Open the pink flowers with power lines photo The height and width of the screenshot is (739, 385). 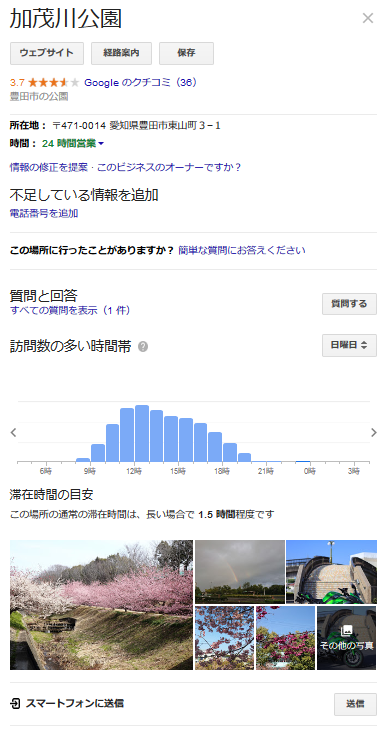click(286, 638)
